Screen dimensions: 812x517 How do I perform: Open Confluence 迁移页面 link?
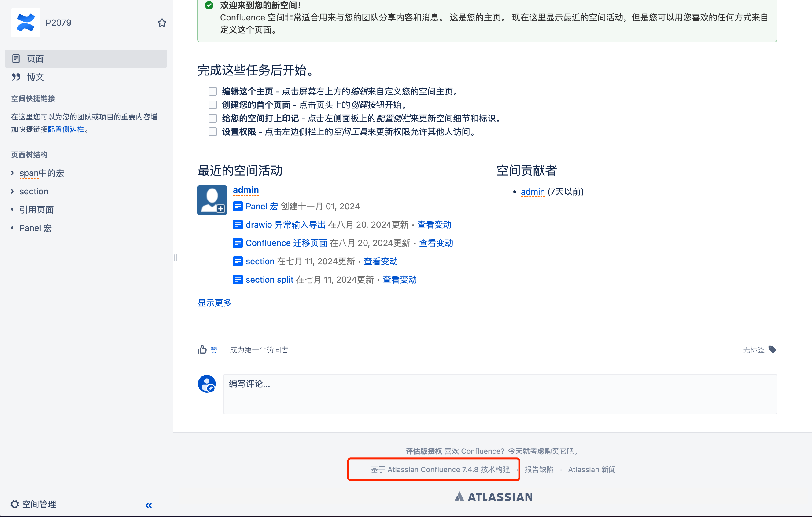[x=287, y=243]
